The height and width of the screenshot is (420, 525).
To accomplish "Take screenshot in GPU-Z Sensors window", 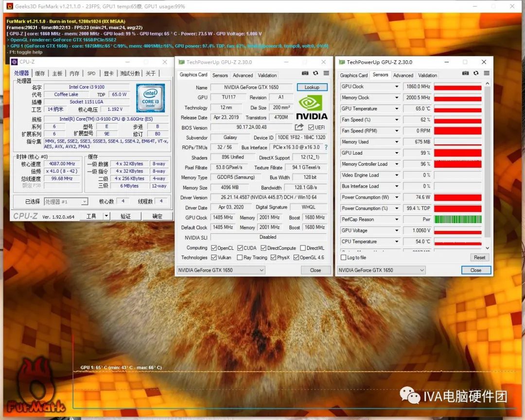I will tap(465, 73).
